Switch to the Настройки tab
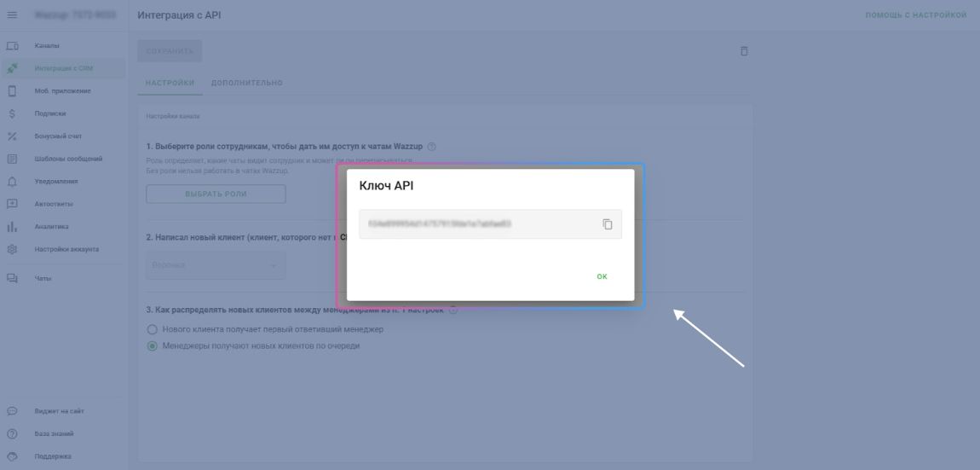Viewport: 980px width, 470px height. pyautogui.click(x=170, y=83)
